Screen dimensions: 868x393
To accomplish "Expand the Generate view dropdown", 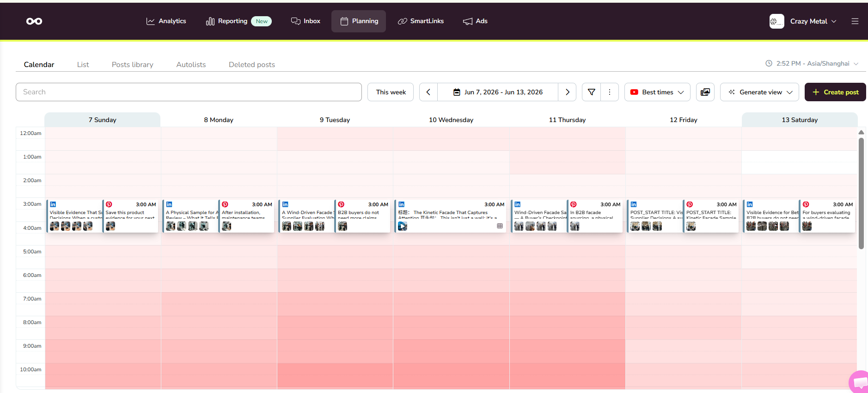I will tap(759, 92).
